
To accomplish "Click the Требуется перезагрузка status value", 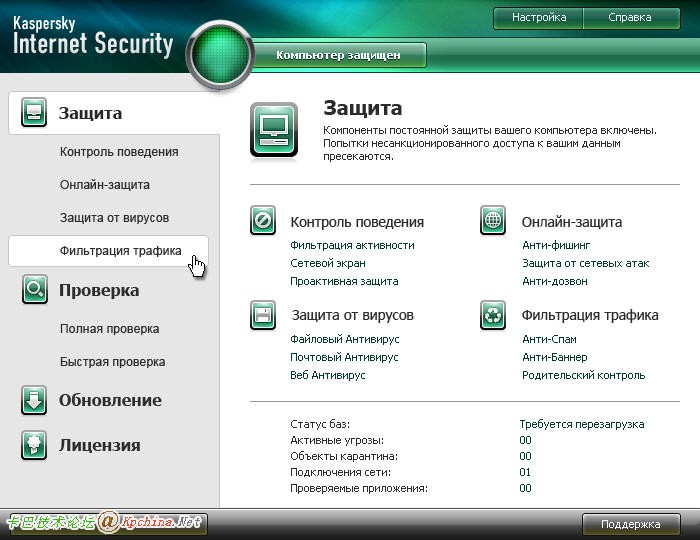I will point(582,424).
